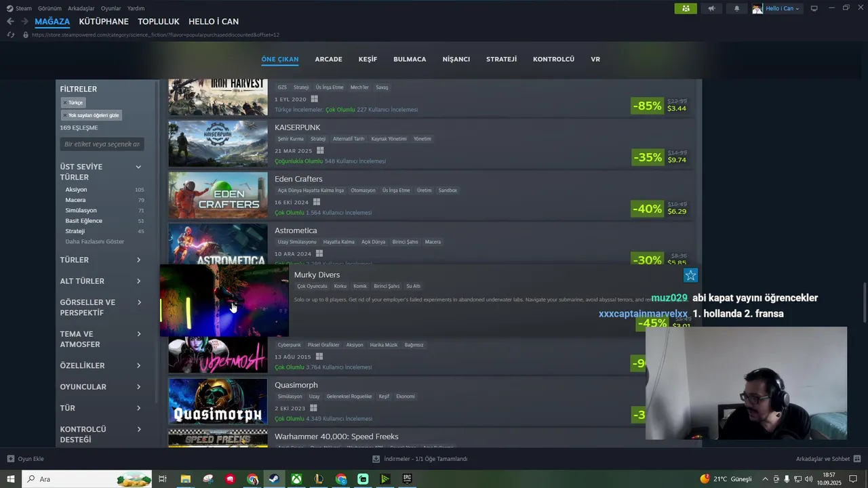The height and width of the screenshot is (488, 868).
Task: Switch to the Topluluk tab
Action: click(159, 22)
